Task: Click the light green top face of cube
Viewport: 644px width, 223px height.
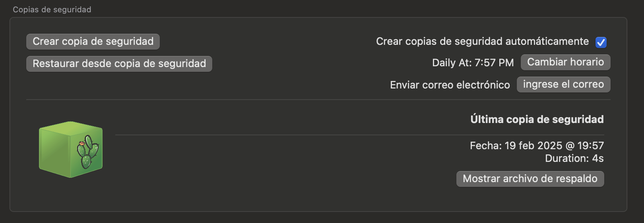Action: (x=71, y=129)
